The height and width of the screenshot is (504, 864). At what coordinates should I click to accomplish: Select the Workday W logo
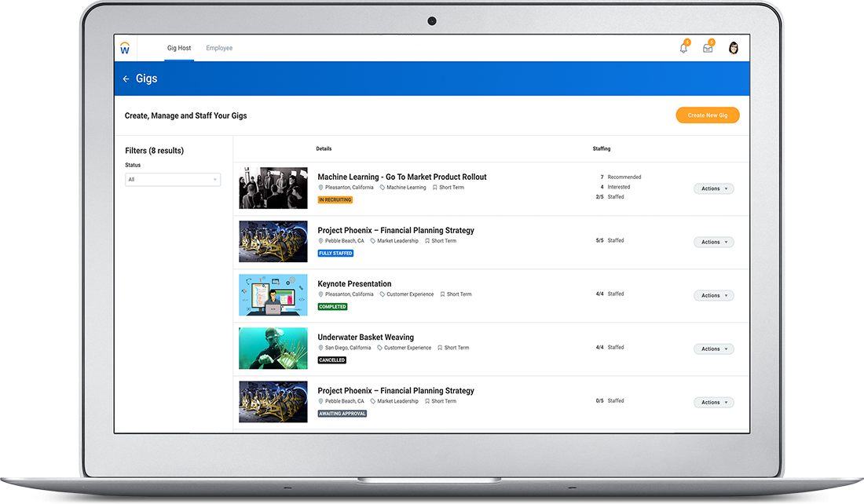(124, 47)
